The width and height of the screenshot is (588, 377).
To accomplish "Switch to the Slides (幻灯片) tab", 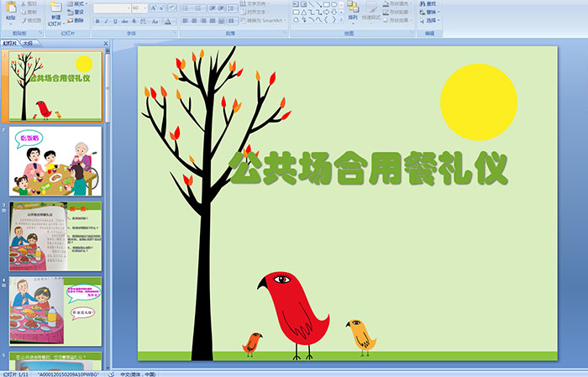I will point(9,42).
